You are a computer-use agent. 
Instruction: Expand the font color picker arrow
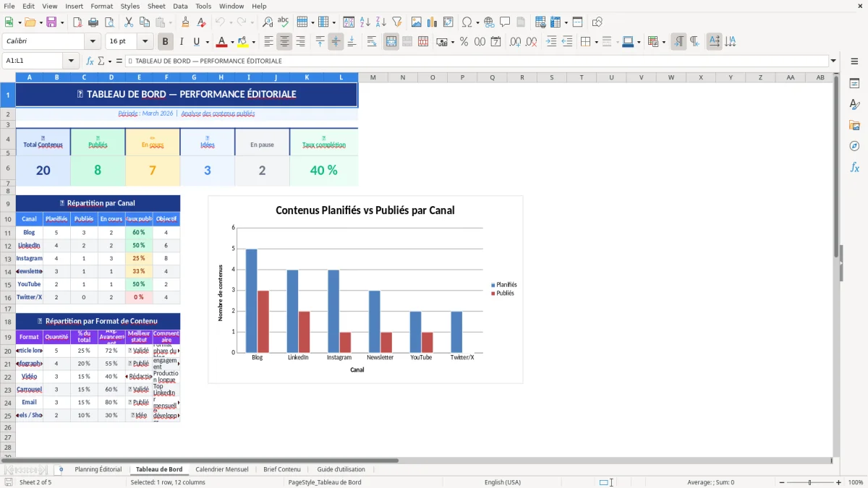click(231, 41)
